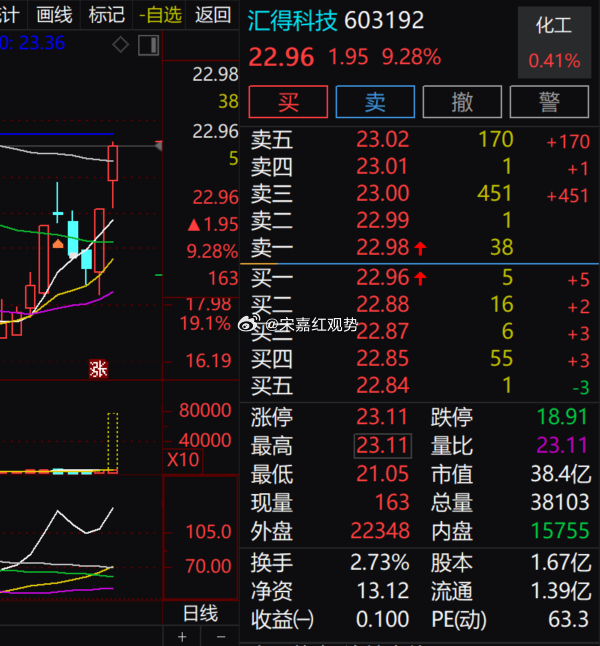Click 跌停 price 18.91
600x646 pixels.
[x=562, y=417]
